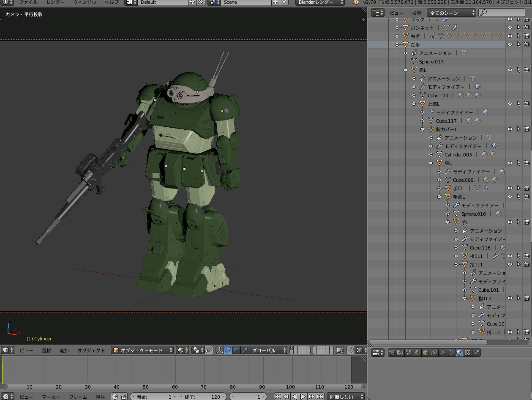Click the 検索 button in outliner header
Screen dimensions: 532x400
click(417, 13)
